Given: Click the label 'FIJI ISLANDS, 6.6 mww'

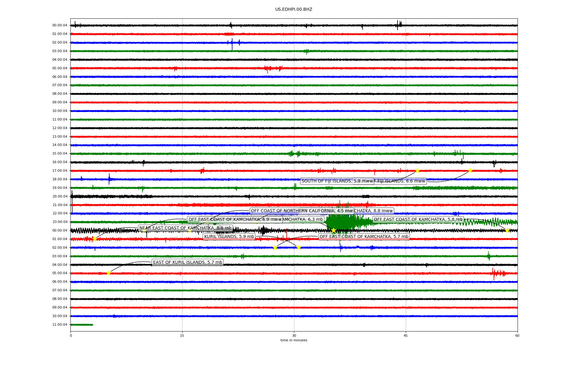Looking at the screenshot, I should [x=401, y=181].
